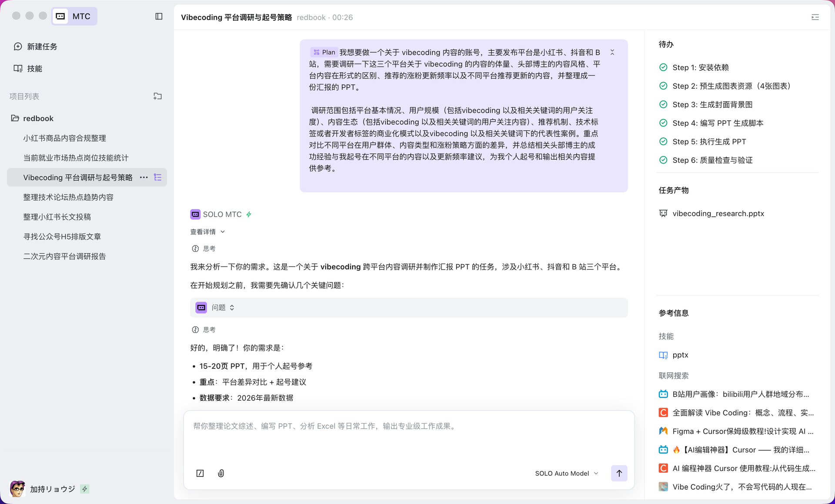This screenshot has width=835, height=504.
Task: Toggle the right panel icon at top
Action: pyautogui.click(x=815, y=17)
